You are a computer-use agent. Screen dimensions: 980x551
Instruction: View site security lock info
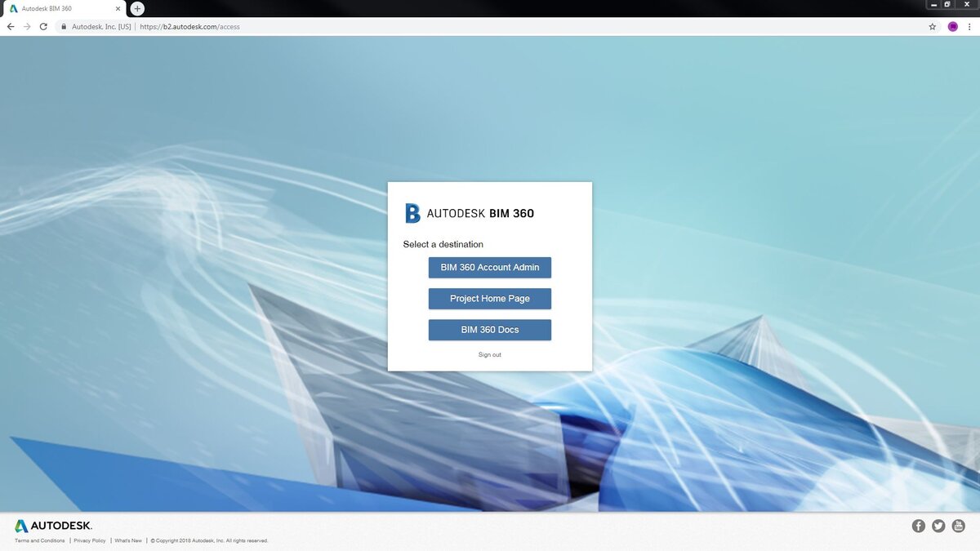tap(63, 27)
